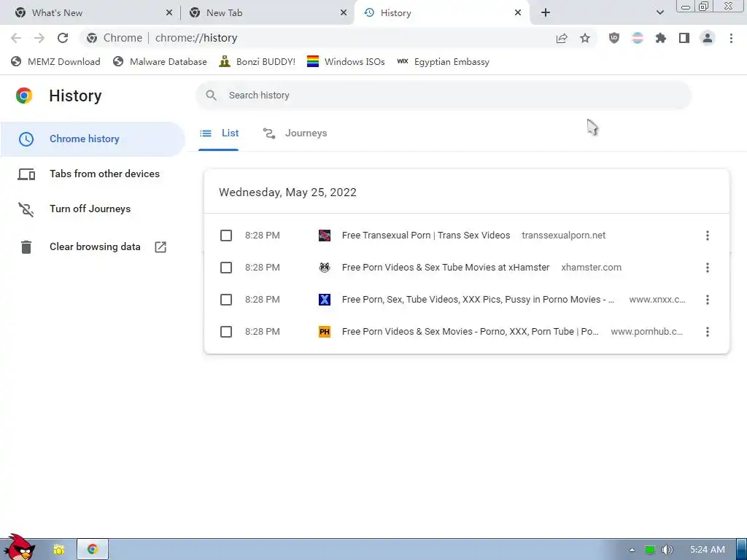Screen dimensions: 747x560
Task: Tick the checkbox for xhamster.com entry
Action: pyautogui.click(x=226, y=268)
